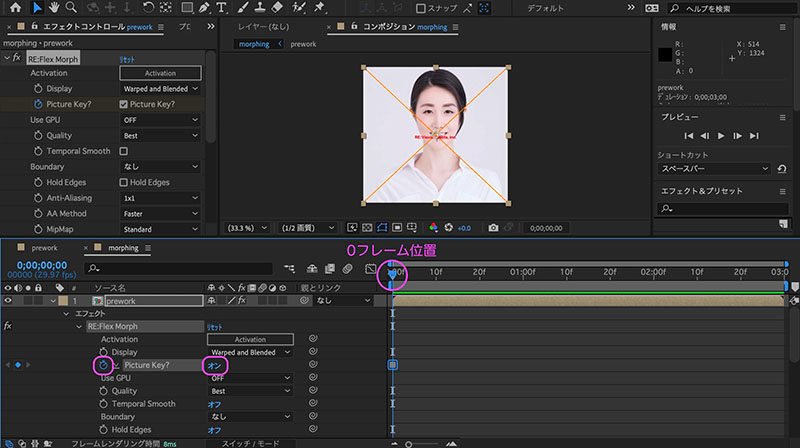Image resolution: width=800 pixels, height=448 pixels.
Task: Select the Type text tool
Action: click(221, 7)
